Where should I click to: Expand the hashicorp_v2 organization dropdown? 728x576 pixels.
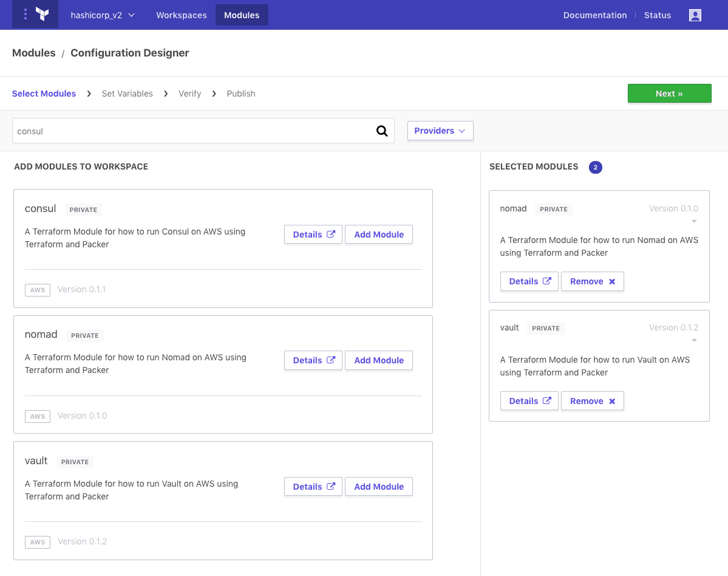(x=103, y=15)
